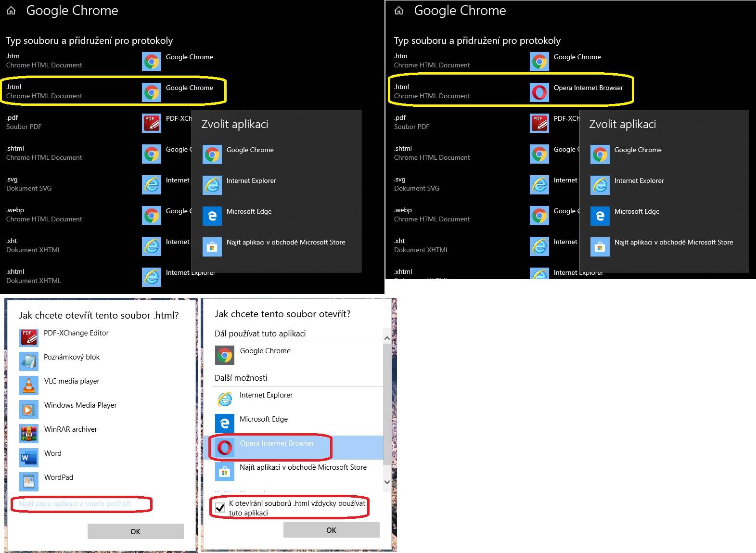The height and width of the screenshot is (553, 756).
Task: Click the Chrome icon for .shtml in right Settings panel
Action: tap(539, 154)
